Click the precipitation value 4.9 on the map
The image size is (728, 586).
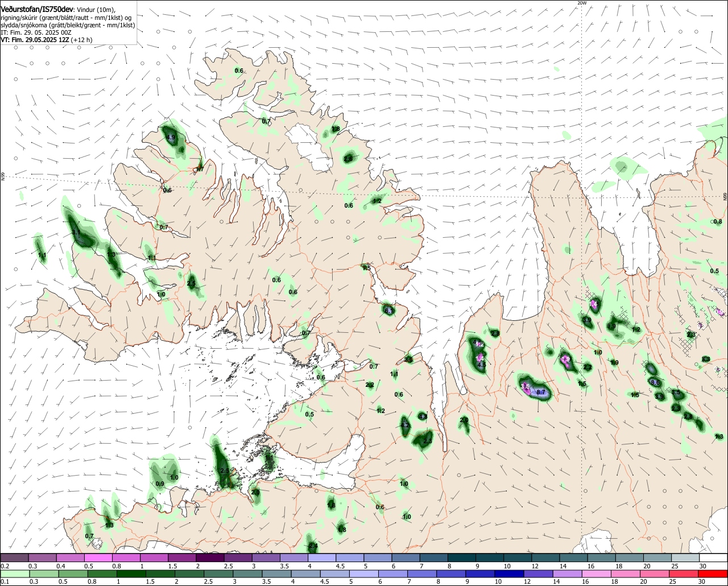[171, 138]
